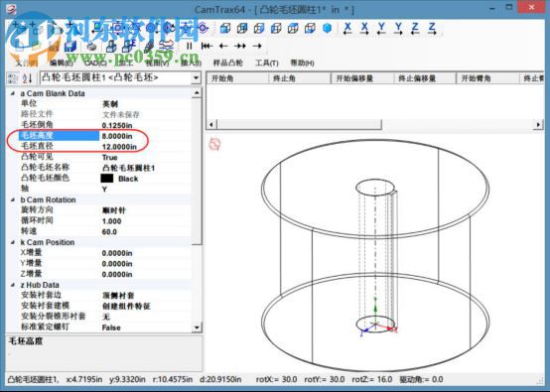Step animation forward with single right arrow

(x=257, y=46)
